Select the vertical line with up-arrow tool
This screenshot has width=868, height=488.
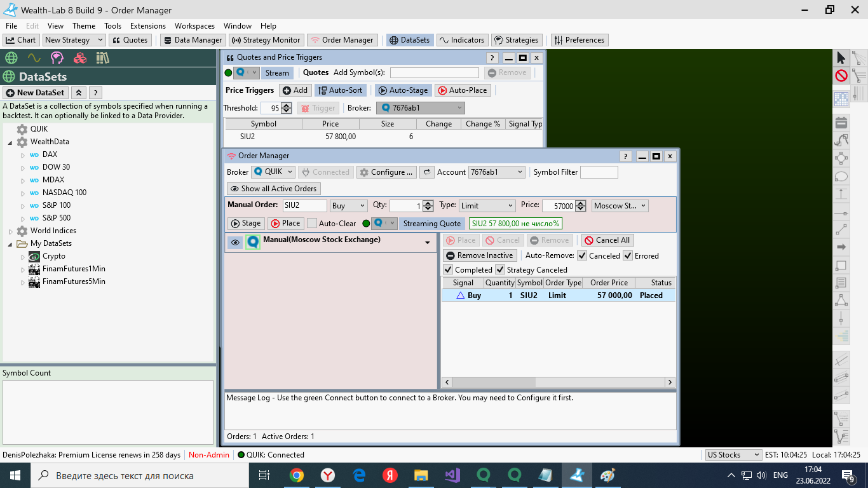tap(841, 194)
